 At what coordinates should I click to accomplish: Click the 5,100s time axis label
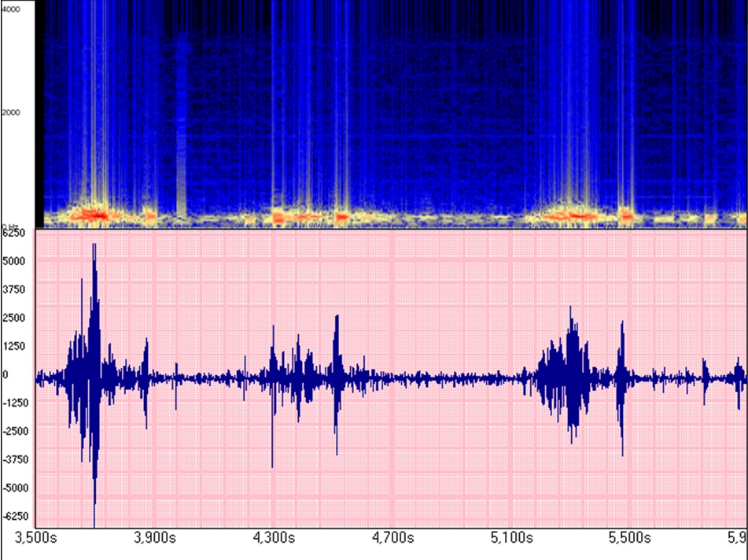coord(512,539)
